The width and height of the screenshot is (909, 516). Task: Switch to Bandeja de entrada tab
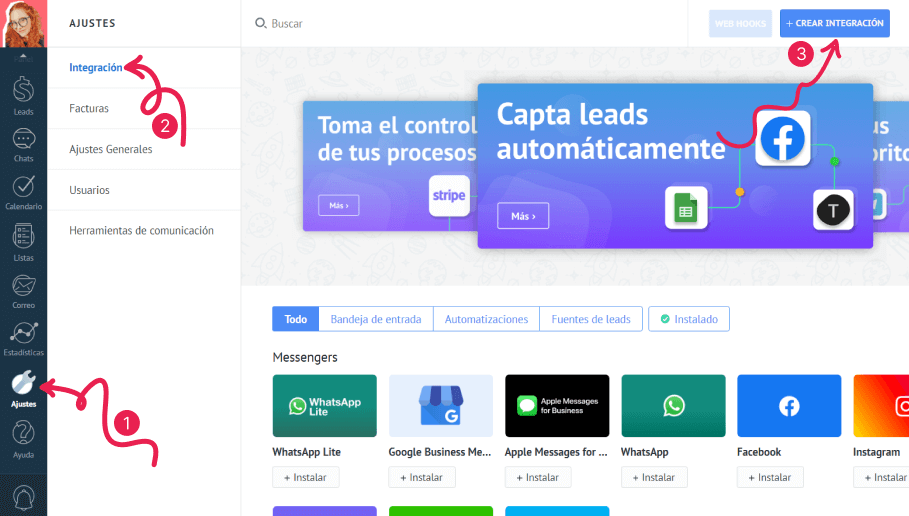coord(376,319)
